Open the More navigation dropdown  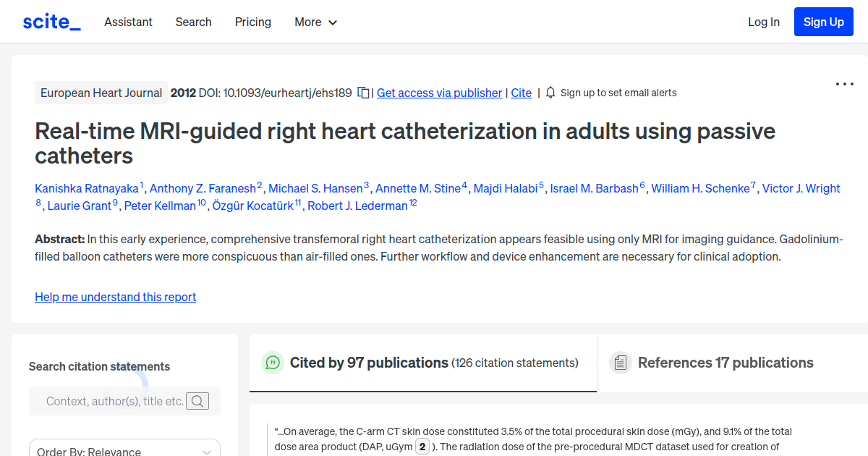(x=315, y=22)
